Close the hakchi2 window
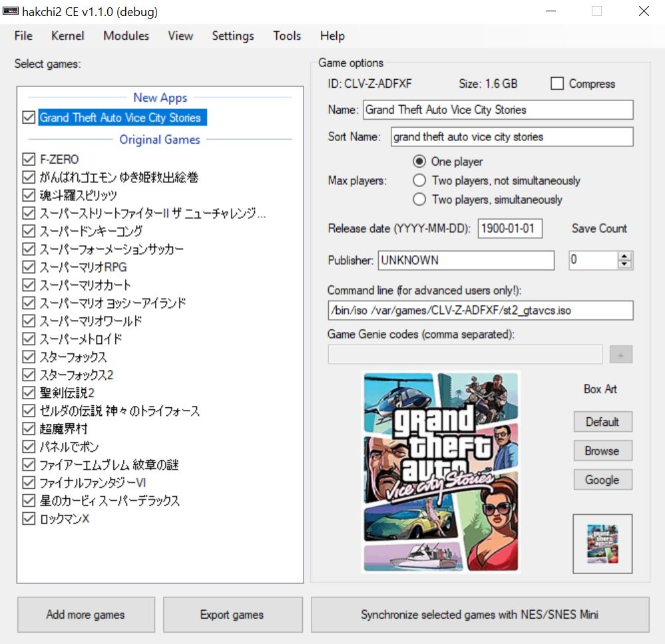Screen dimensions: 665x644 point(644,11)
